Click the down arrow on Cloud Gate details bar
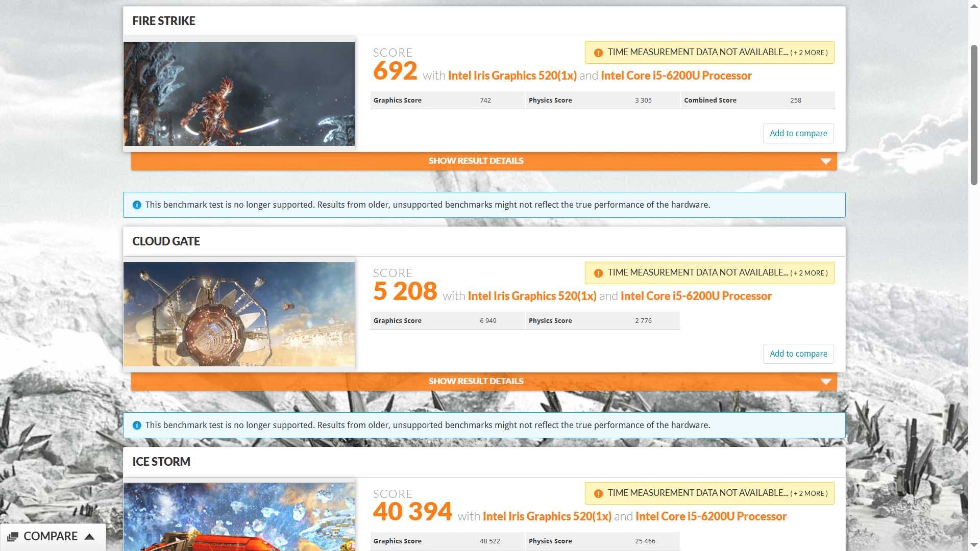980x551 pixels. click(x=825, y=382)
